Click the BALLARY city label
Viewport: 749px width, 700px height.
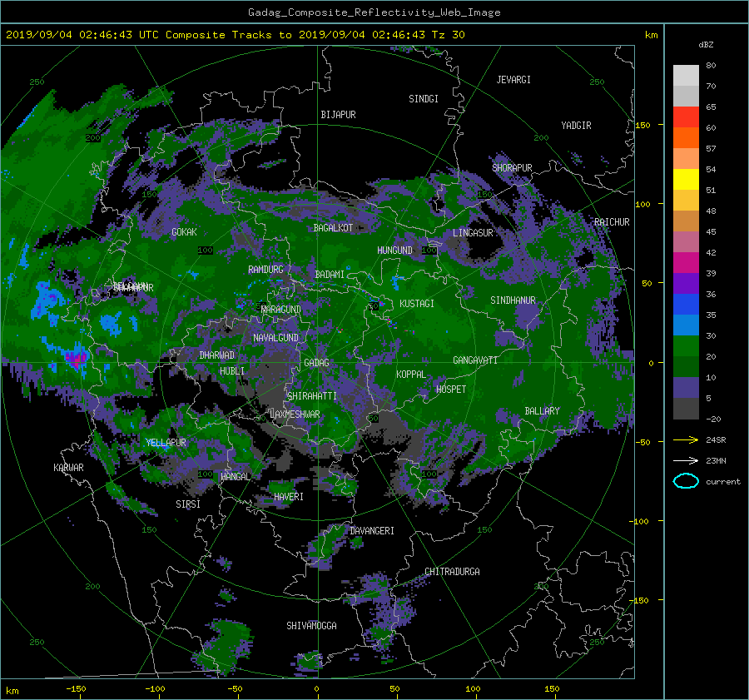pyautogui.click(x=542, y=411)
